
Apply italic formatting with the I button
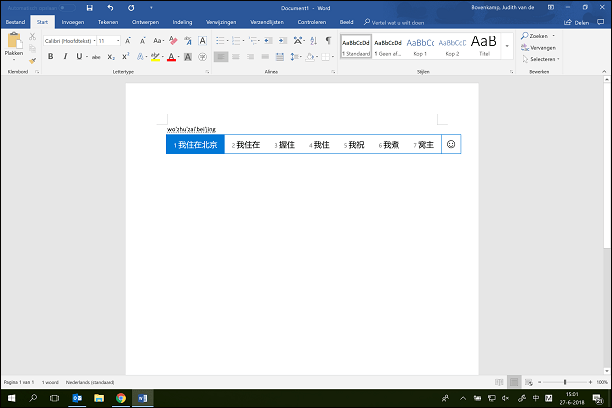point(64,57)
